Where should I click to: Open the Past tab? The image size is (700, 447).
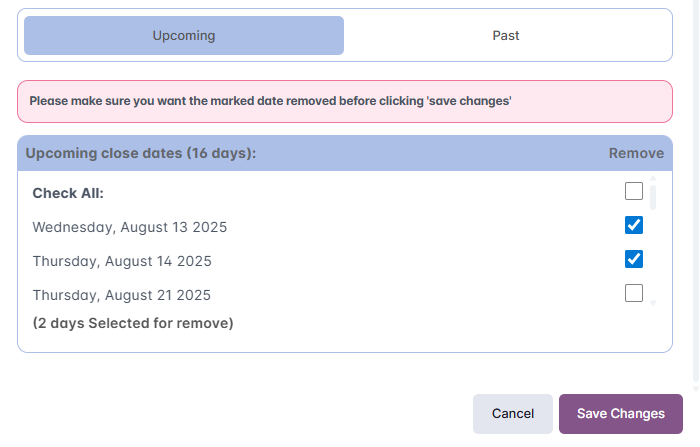pos(506,35)
